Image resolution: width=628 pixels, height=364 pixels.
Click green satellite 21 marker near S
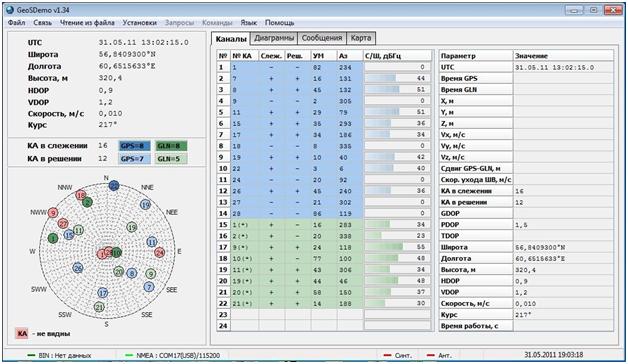click(x=99, y=307)
